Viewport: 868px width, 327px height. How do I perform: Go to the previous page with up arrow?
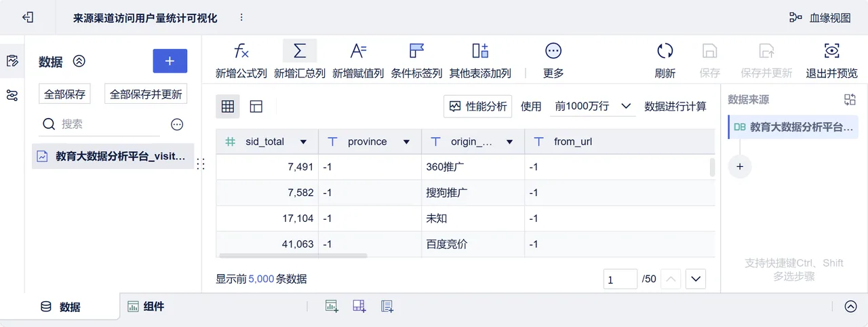[670, 279]
